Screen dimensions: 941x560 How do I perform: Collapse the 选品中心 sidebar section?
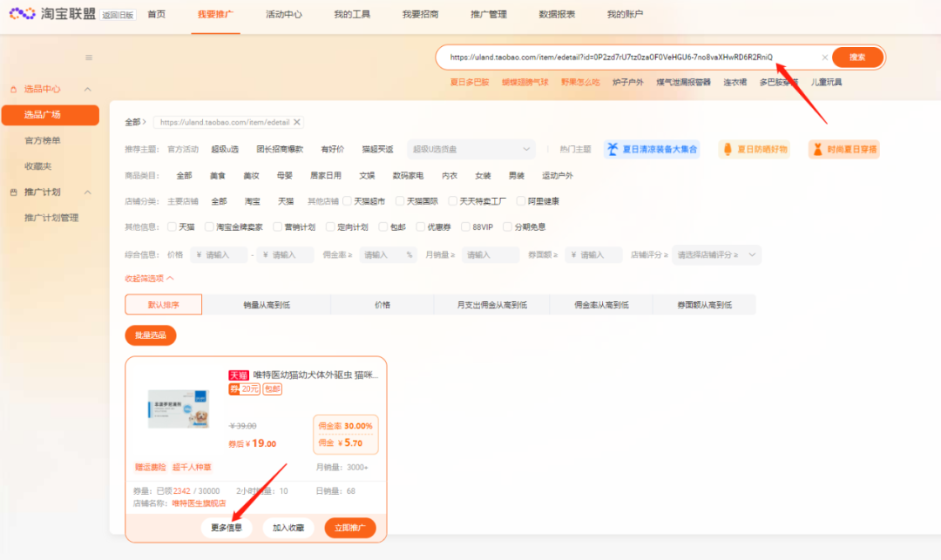88,90
